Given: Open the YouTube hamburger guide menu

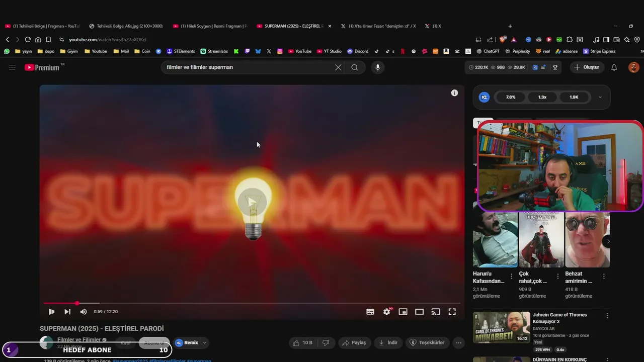Looking at the screenshot, I should (x=12, y=67).
